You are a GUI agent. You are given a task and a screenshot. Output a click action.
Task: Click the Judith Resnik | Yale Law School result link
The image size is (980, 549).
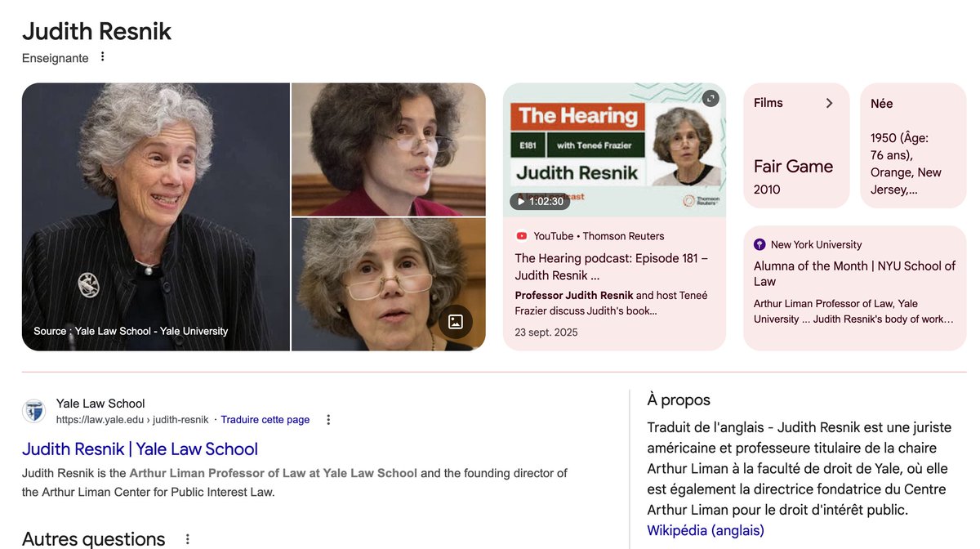click(x=140, y=449)
